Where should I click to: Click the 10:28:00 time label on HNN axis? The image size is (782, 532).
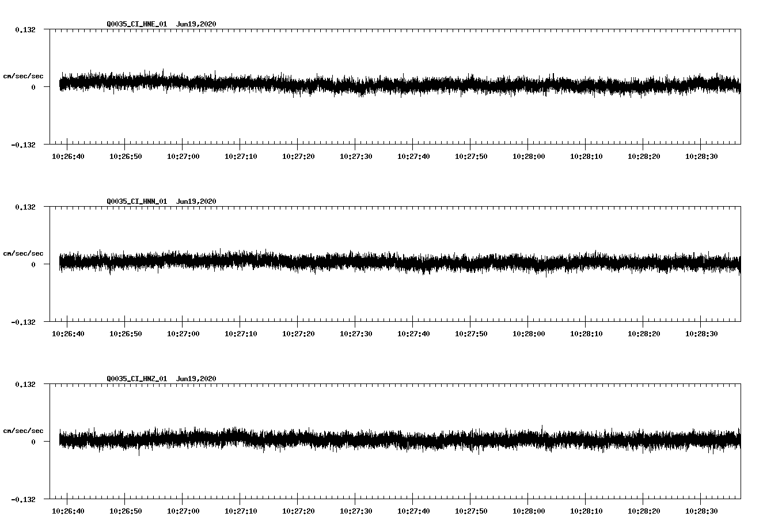529,334
